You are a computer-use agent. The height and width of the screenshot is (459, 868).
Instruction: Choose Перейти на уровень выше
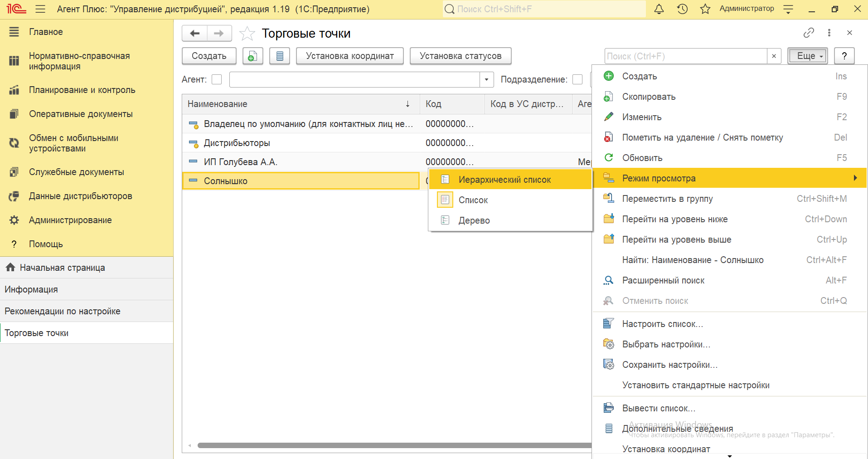point(730,239)
